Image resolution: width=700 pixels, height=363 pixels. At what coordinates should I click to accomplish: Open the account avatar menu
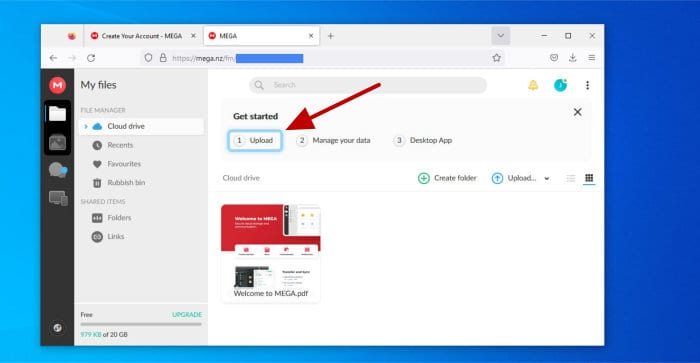point(560,85)
